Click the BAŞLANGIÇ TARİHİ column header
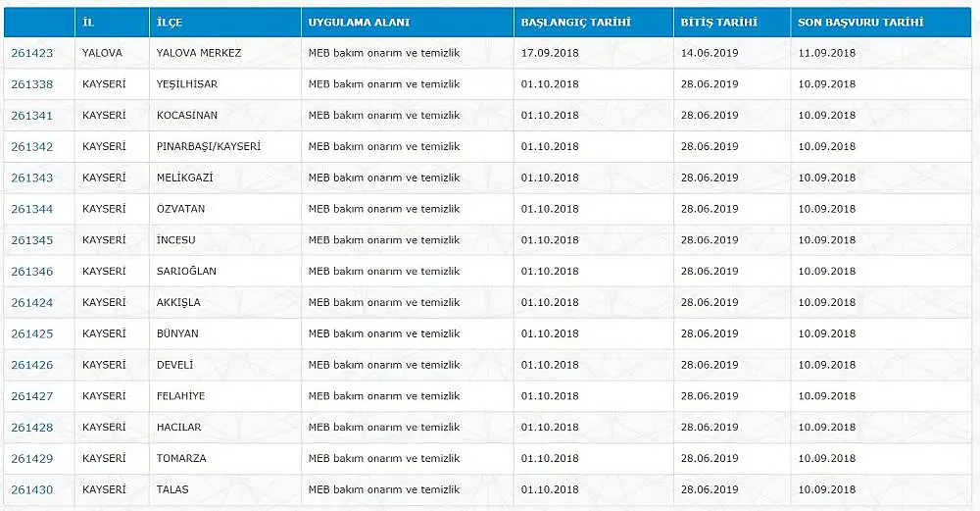This screenshot has width=980, height=511. click(x=576, y=23)
